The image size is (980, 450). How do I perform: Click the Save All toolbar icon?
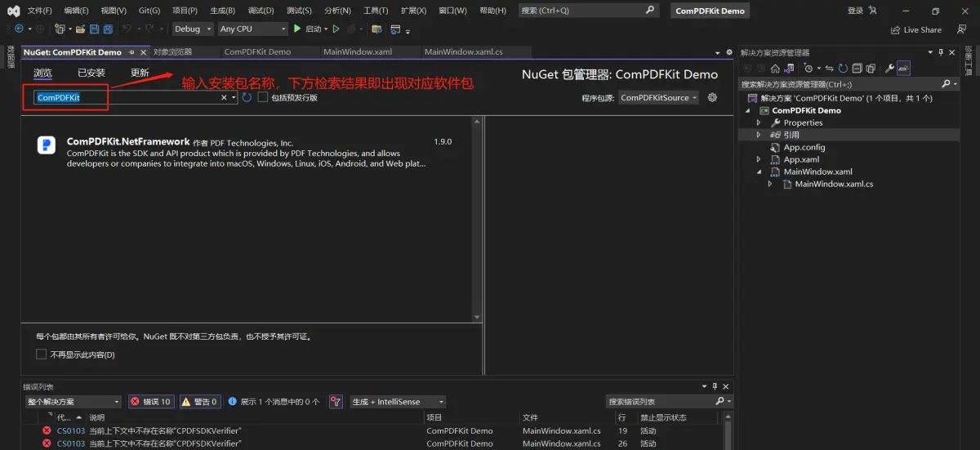click(108, 29)
